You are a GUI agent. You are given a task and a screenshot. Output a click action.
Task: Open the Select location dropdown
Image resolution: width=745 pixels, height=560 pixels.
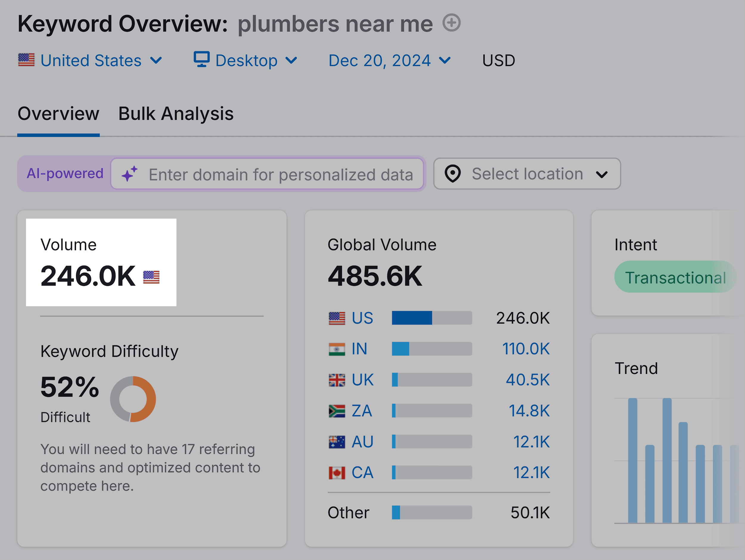click(527, 174)
